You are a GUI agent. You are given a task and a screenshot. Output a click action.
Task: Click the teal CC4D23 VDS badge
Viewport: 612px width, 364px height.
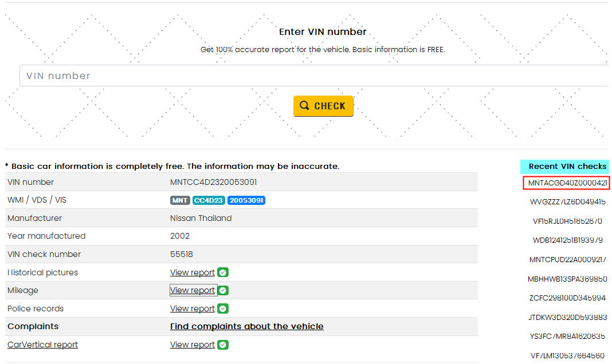(x=209, y=200)
